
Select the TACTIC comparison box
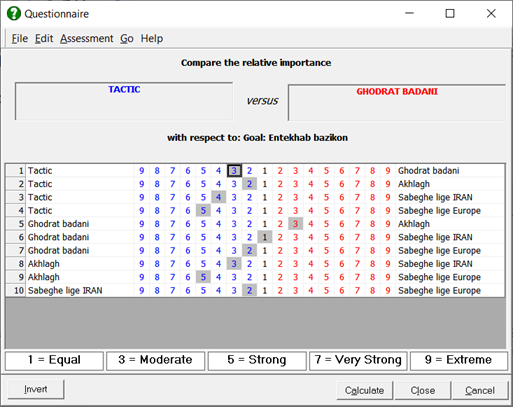coord(124,101)
